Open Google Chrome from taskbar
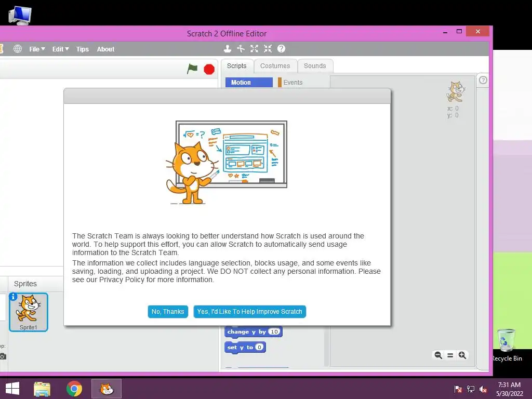The width and height of the screenshot is (532, 399). 74,389
